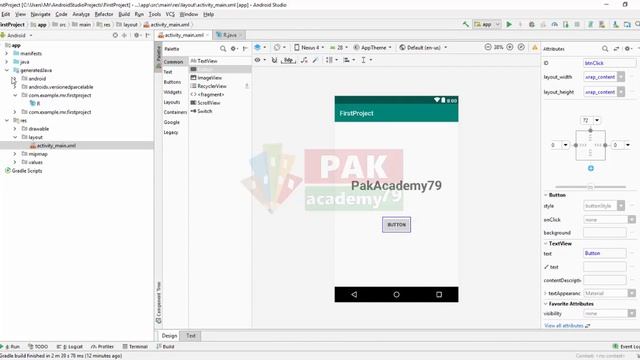Open the layout_width dropdown
The width and height of the screenshot is (640, 360).
(x=621, y=77)
